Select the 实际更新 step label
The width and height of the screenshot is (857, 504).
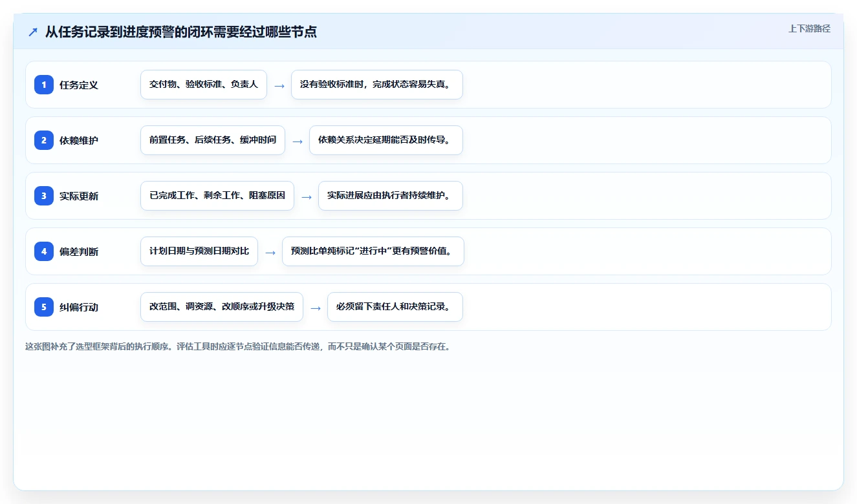pyautogui.click(x=79, y=196)
